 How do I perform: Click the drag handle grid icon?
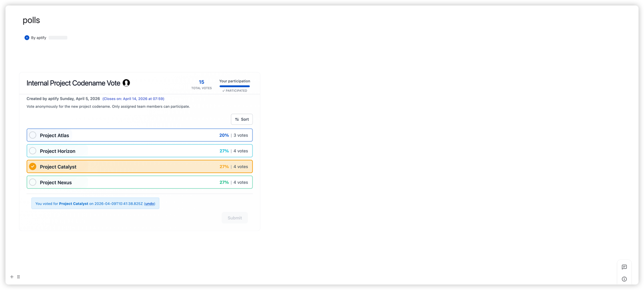(x=18, y=276)
